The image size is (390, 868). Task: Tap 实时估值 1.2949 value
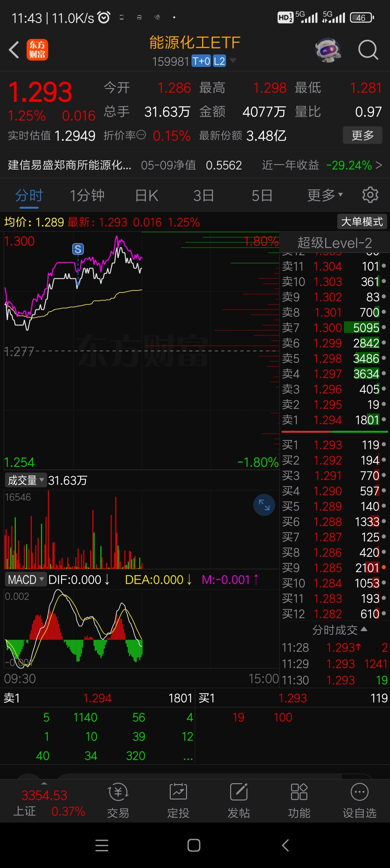click(x=75, y=136)
